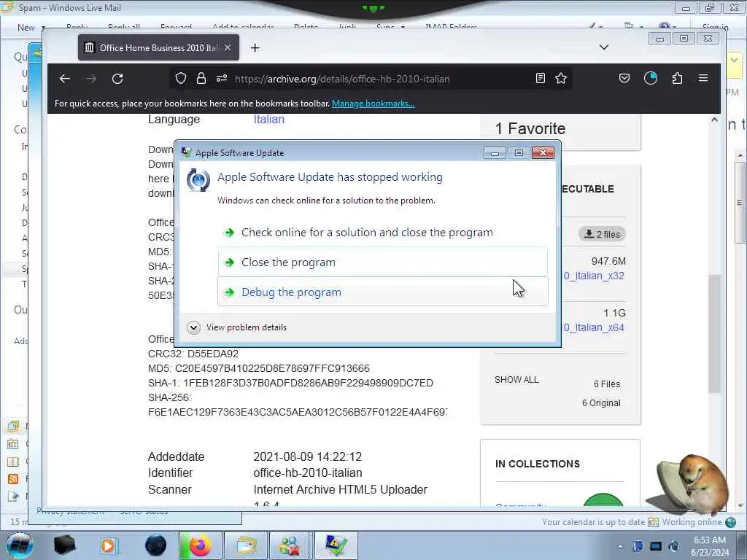Click the 1 Favorite text

point(530,128)
